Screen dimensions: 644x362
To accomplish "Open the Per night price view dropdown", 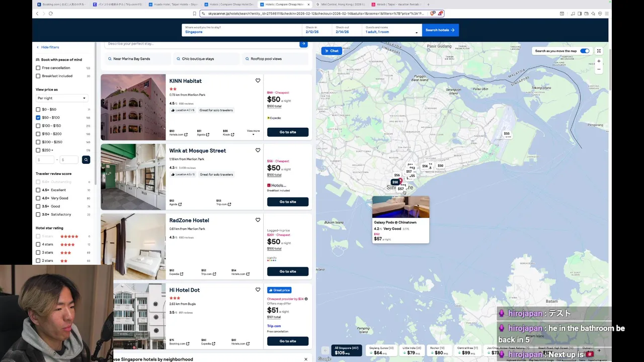I will 61,98.
